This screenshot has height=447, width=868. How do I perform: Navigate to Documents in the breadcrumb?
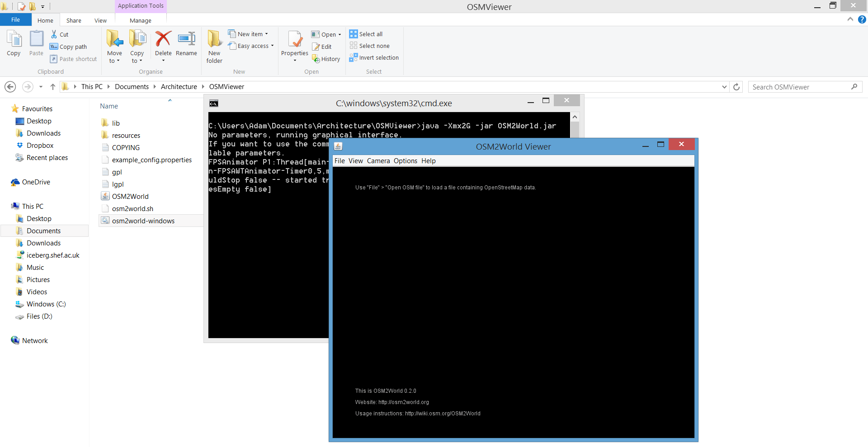(132, 87)
